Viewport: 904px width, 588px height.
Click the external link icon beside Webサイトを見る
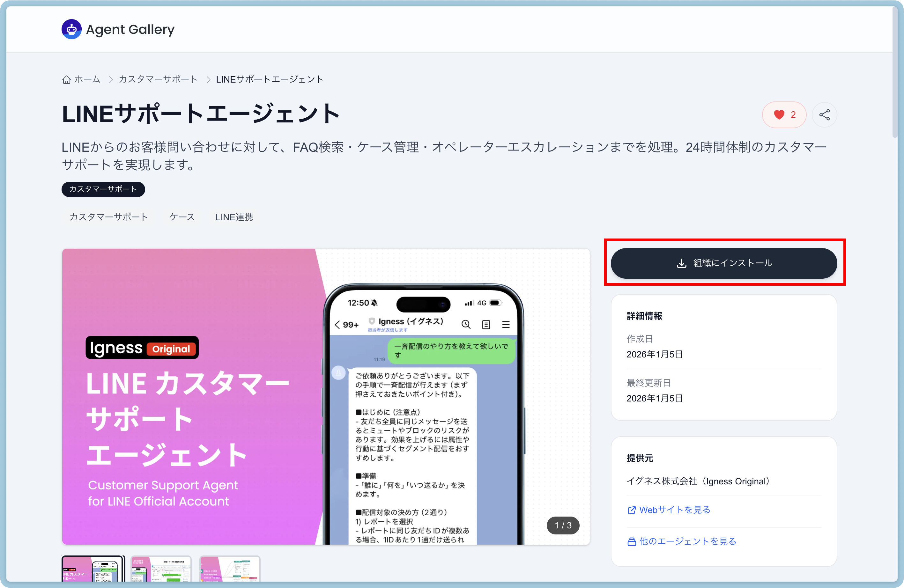coord(631,510)
